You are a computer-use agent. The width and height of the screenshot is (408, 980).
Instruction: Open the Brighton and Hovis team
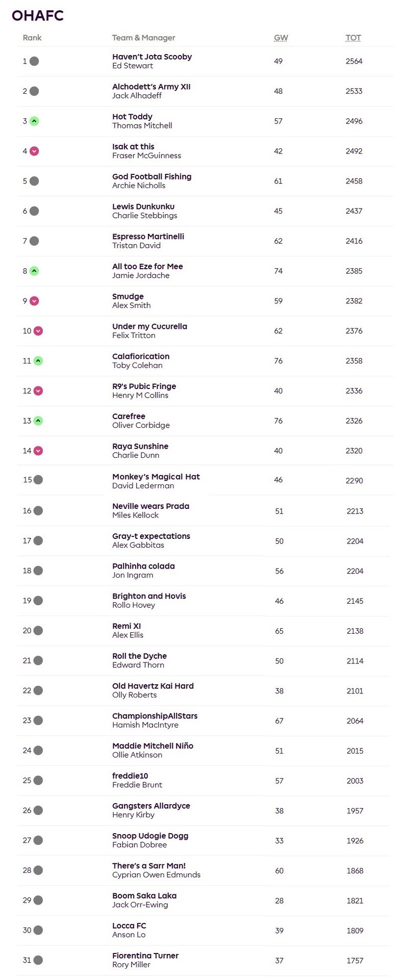[149, 596]
